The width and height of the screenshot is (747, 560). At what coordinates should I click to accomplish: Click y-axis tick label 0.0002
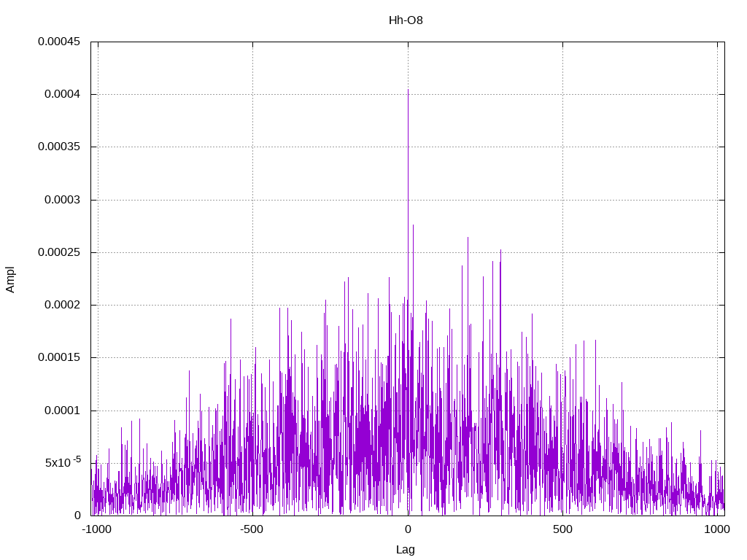pos(63,305)
